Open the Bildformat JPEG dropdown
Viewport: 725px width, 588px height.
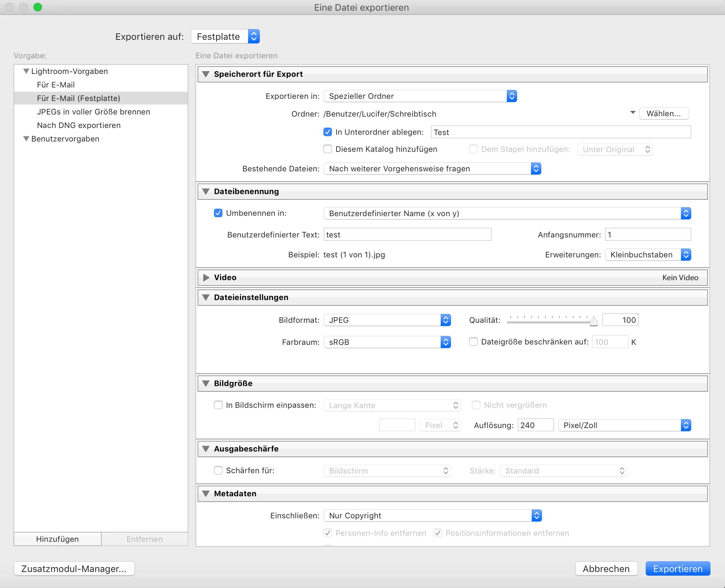pos(387,320)
